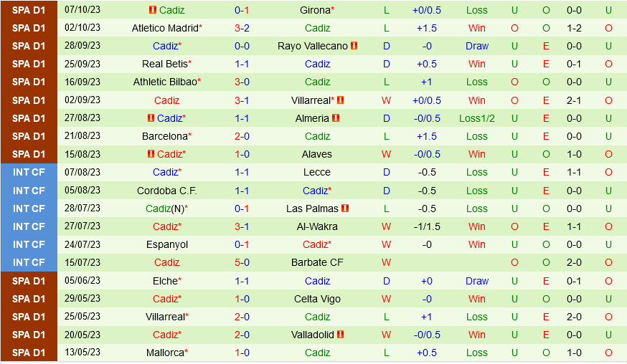The width and height of the screenshot is (627, 364).
Task: Click the red card icon next to Las Palmas
Action: 345,209
